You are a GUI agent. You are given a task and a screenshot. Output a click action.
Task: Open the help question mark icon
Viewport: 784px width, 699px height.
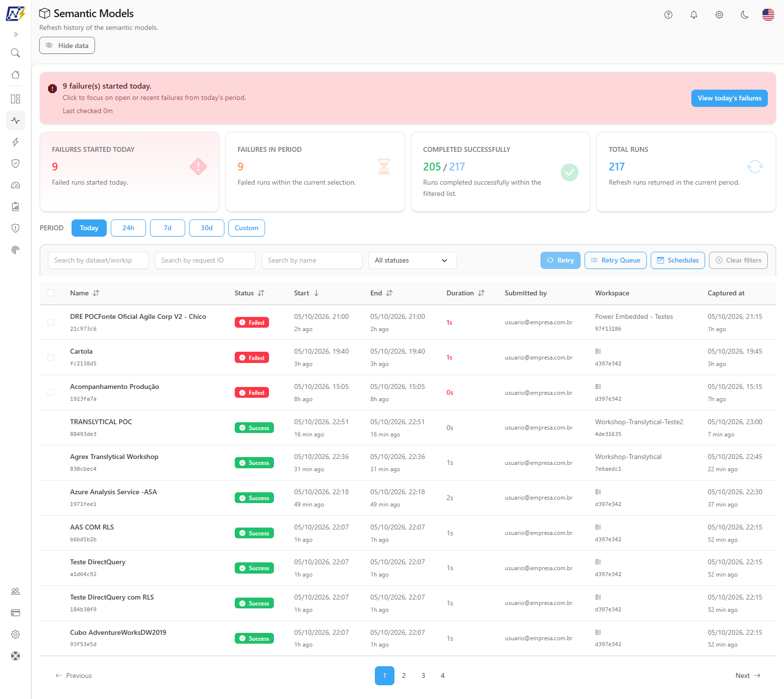coord(668,15)
